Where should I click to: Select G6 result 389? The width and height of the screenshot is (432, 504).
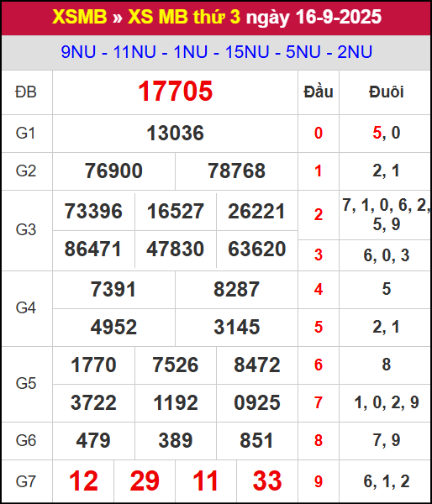pyautogui.click(x=176, y=440)
